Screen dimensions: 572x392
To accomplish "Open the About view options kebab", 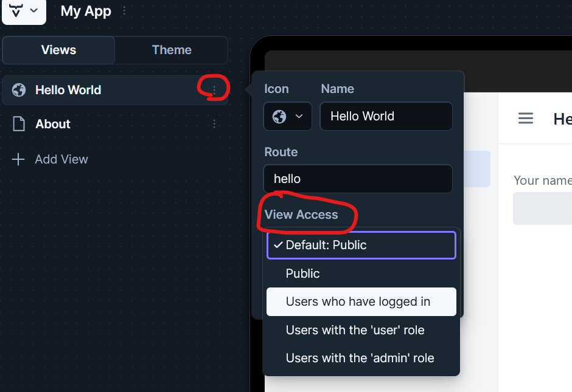I will tap(214, 124).
